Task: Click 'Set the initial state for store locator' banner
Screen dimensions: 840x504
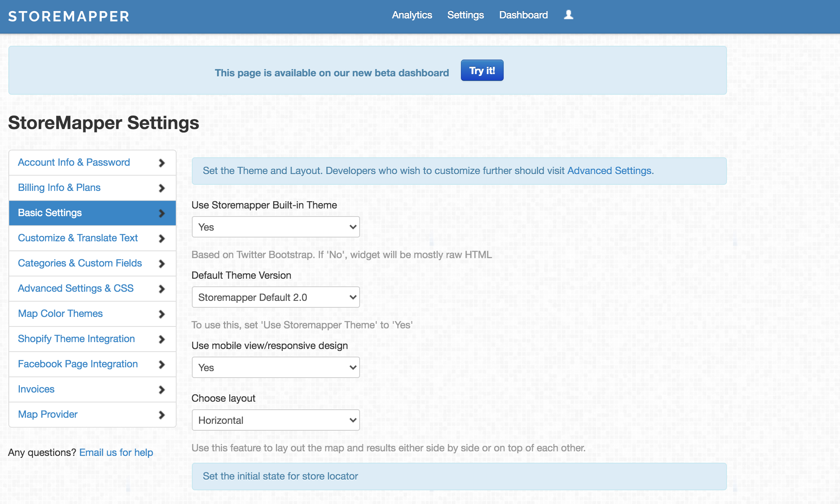Action: [459, 476]
